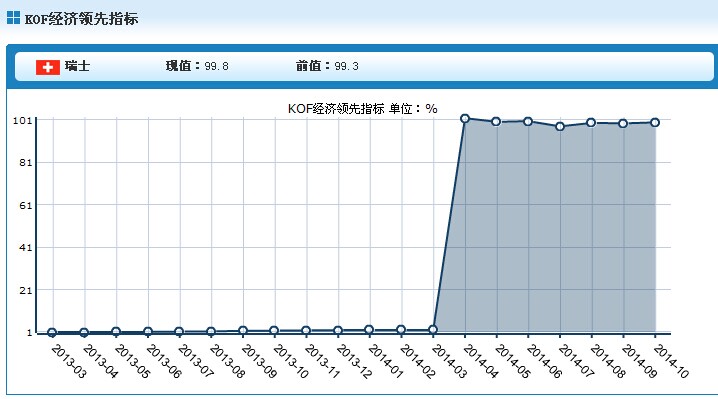
Task: Select the 2014-04 peak data point
Action: (465, 119)
